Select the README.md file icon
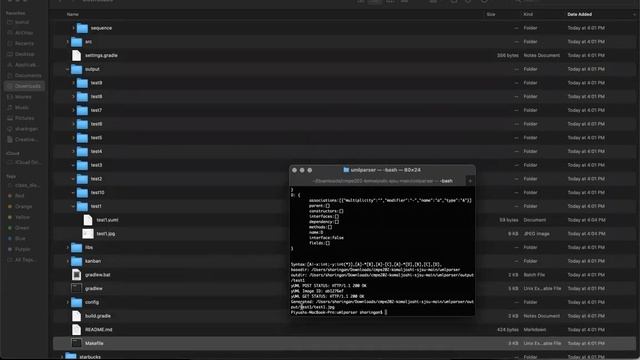This screenshot has height=360, width=640. 76,330
